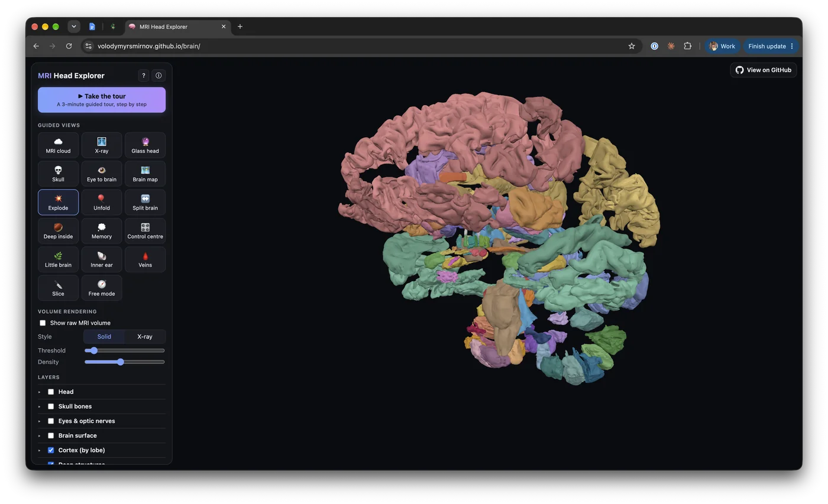Select the MRI cloud guided view
Screen dimensions: 828x504
point(58,145)
